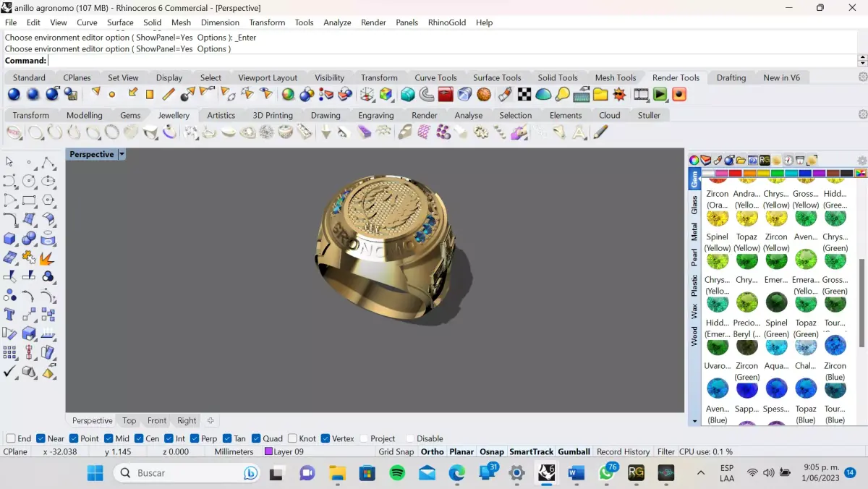
Task: Choose the Boolean union spheres tool
Action: [x=29, y=238]
